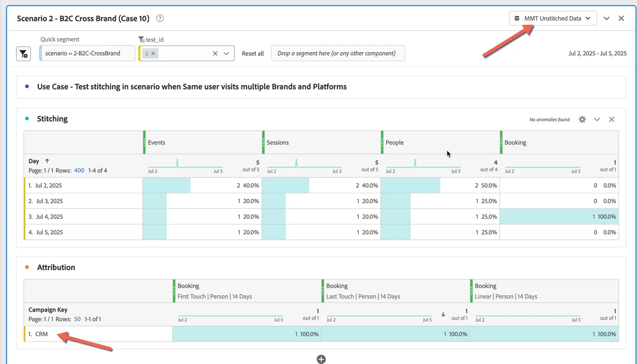Select the CRM campaign key row
This screenshot has width=637, height=364.
pyautogui.click(x=98, y=334)
